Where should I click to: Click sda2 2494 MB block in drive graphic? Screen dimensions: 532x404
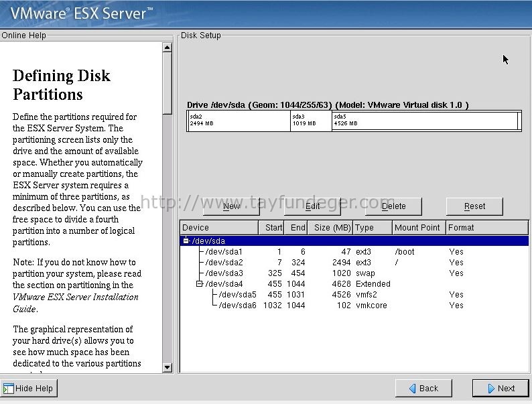(239, 121)
